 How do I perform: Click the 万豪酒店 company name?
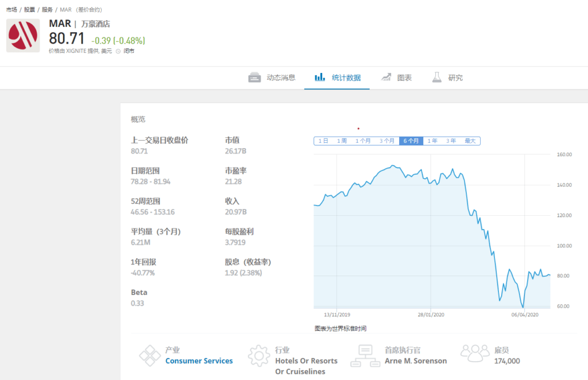[x=96, y=24]
